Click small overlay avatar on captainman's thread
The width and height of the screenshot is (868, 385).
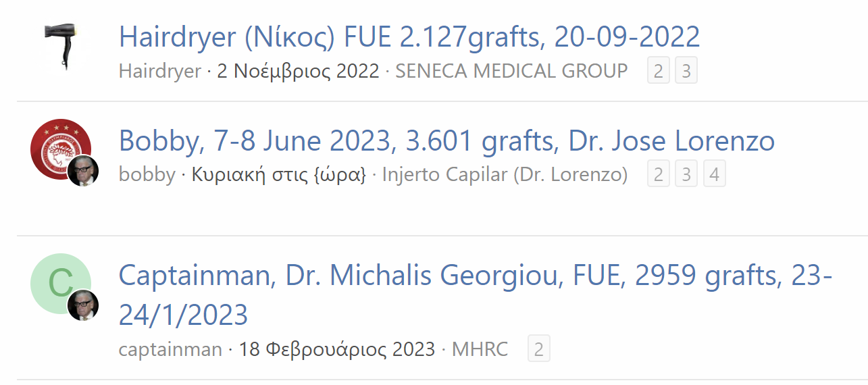(x=83, y=305)
